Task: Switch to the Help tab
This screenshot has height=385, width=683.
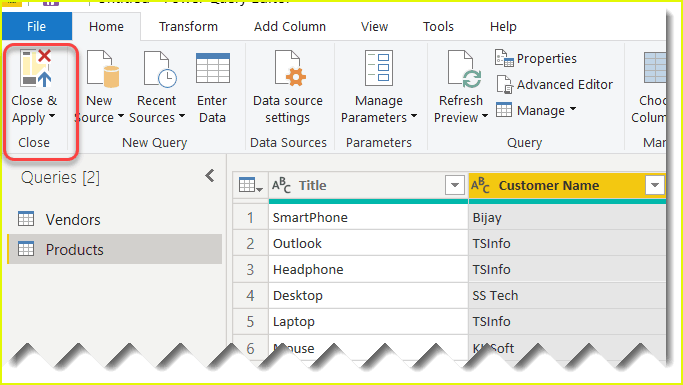Action: point(503,27)
